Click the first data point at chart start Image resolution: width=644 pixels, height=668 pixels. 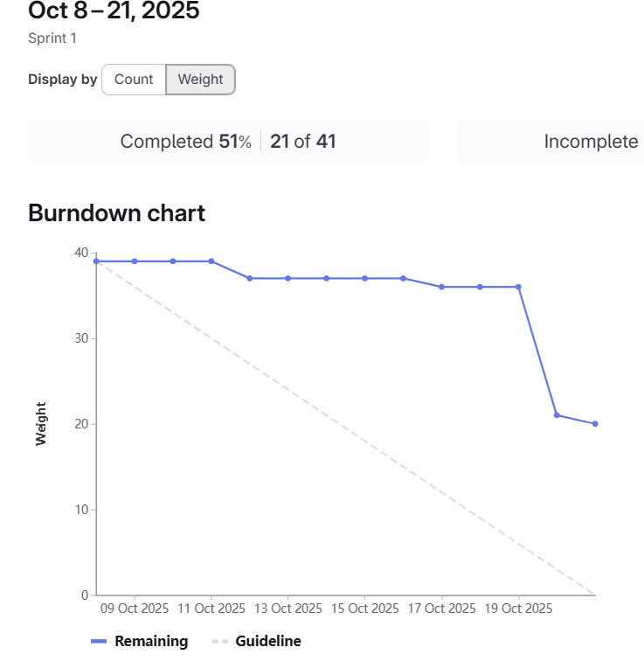(x=96, y=261)
